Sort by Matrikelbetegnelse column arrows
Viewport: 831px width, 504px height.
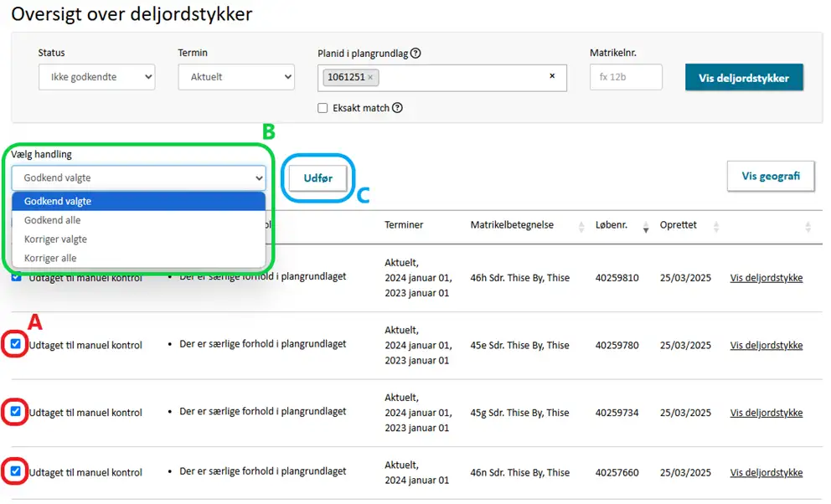point(583,226)
